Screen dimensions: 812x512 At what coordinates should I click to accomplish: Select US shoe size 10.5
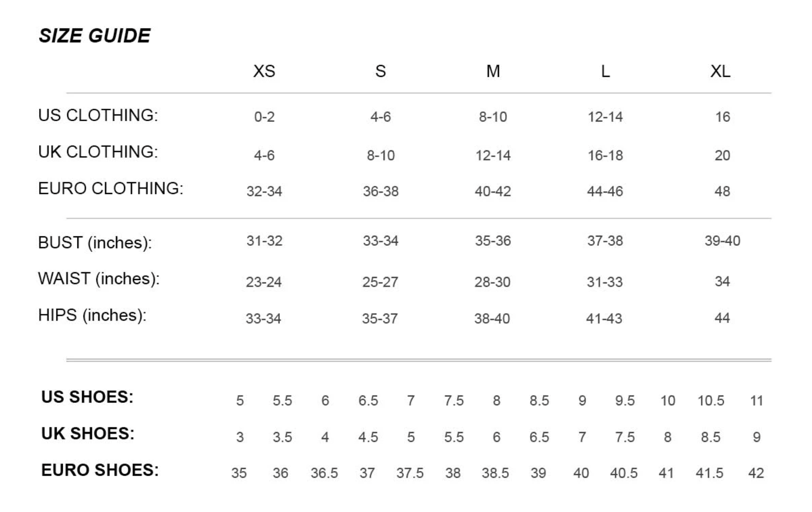(711, 401)
